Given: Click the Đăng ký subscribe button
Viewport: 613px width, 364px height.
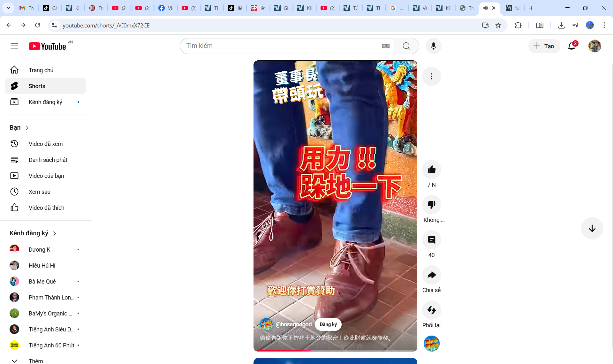Looking at the screenshot, I should click(x=328, y=324).
